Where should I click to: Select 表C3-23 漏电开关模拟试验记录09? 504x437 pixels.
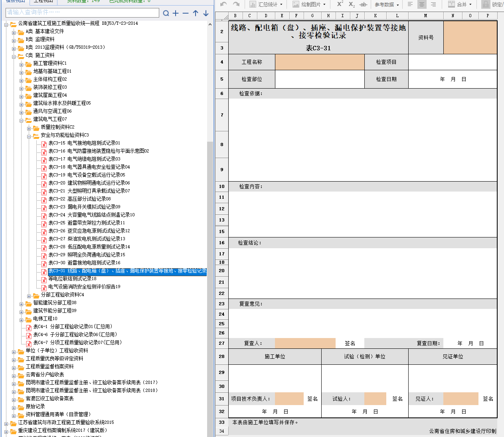(84, 207)
